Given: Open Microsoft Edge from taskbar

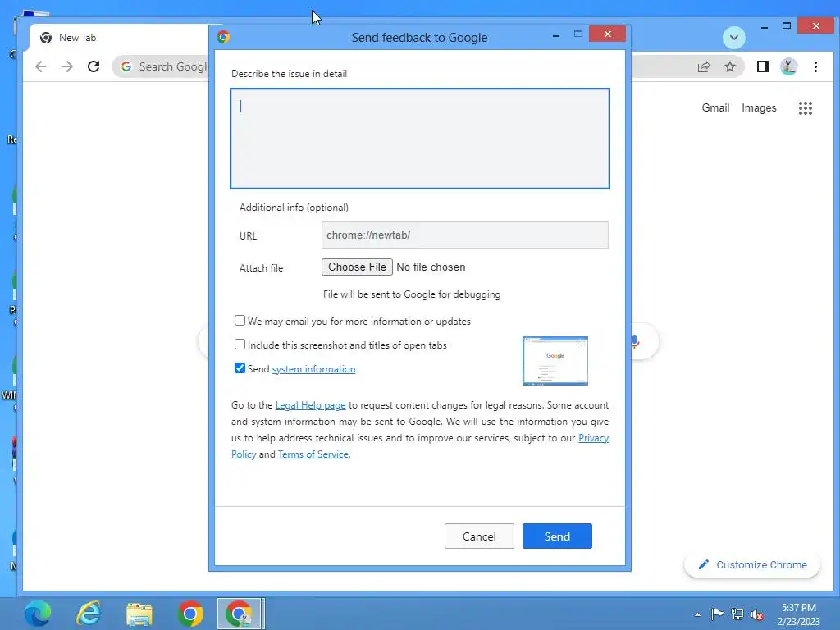Looking at the screenshot, I should click(38, 614).
